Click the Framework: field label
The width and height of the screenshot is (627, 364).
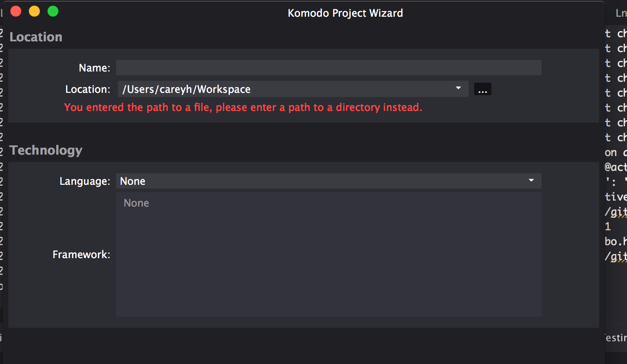pos(81,254)
